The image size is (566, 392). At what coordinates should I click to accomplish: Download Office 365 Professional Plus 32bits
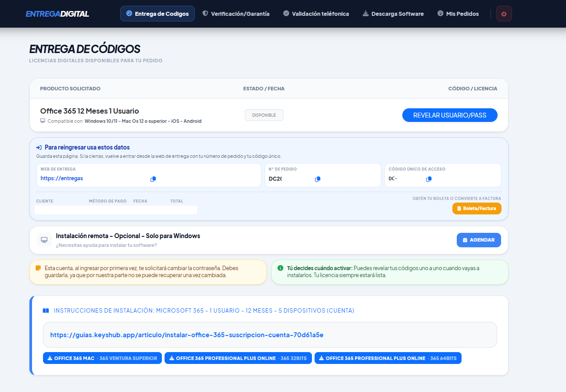click(x=238, y=358)
